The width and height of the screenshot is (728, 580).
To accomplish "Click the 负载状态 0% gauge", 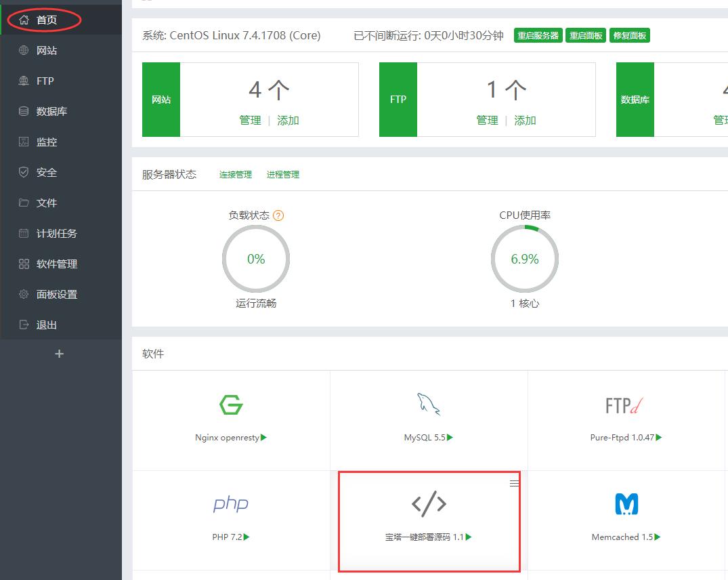I will (x=256, y=259).
